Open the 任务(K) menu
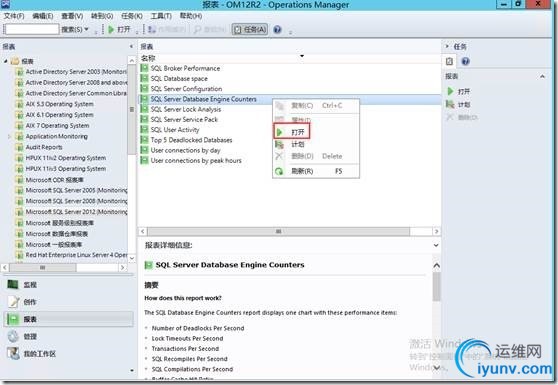The height and width of the screenshot is (385, 558). 132,16
